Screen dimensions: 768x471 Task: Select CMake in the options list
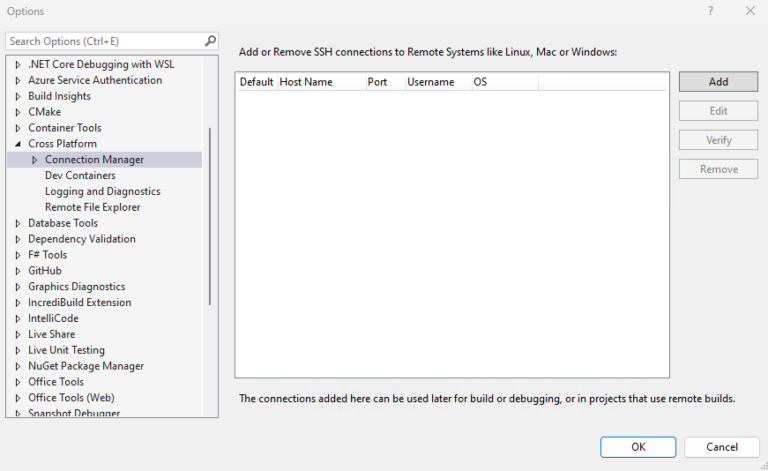(44, 112)
